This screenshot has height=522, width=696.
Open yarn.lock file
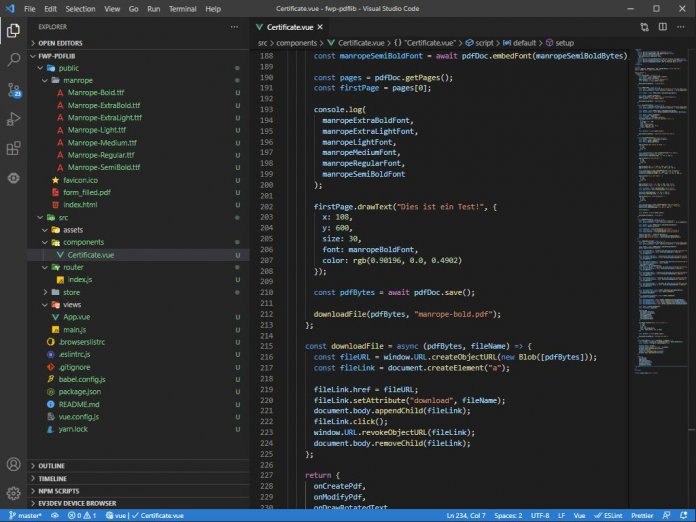pos(138,429)
